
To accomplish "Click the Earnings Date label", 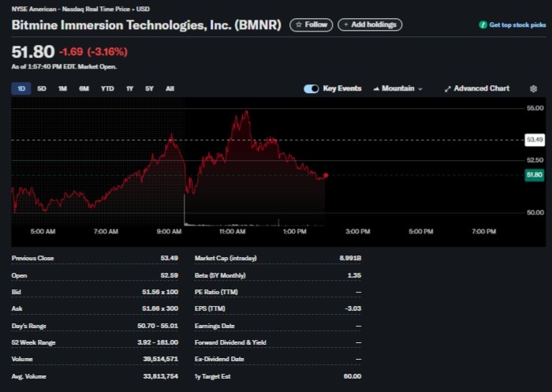I will coord(214,326).
